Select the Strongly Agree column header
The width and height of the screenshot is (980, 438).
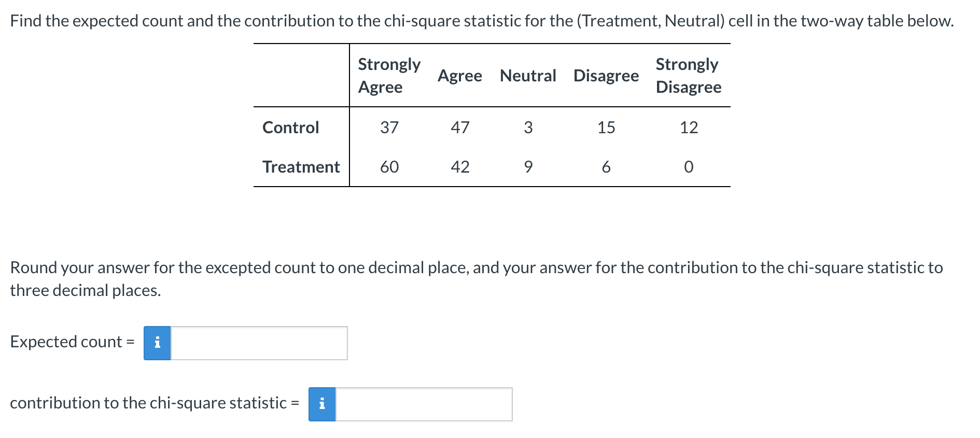point(389,76)
